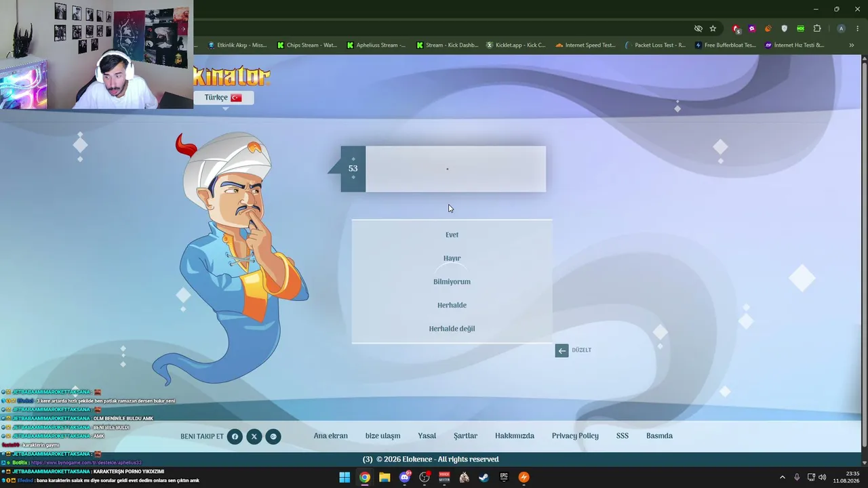Open the 'Basında' footer link

(x=659, y=436)
